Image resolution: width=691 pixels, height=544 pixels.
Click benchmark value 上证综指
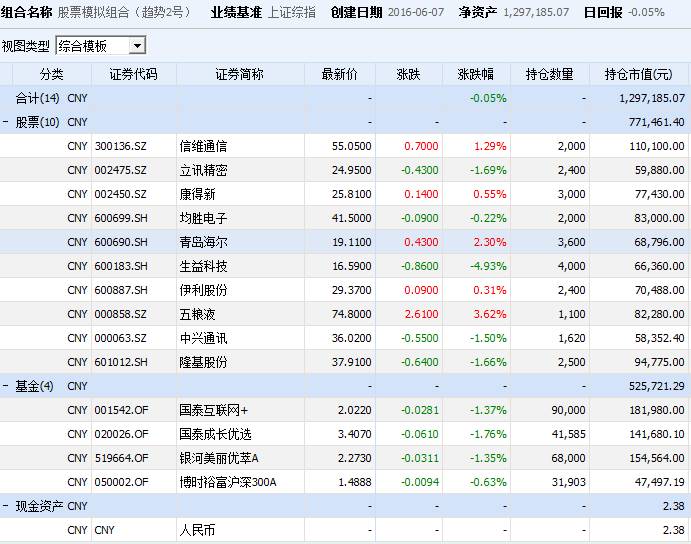click(292, 12)
